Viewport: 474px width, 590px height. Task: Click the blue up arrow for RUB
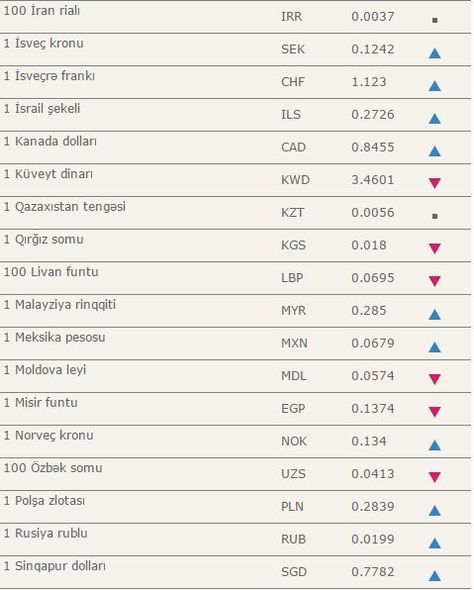(434, 543)
